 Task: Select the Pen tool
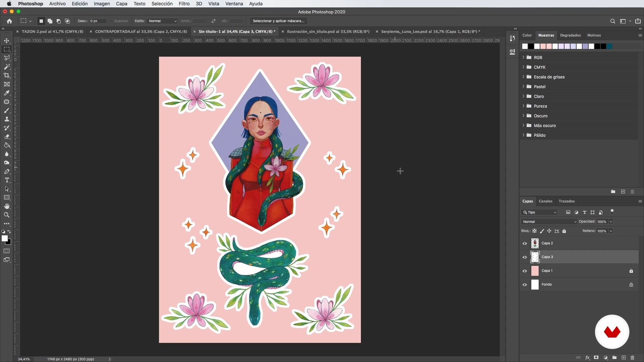(x=7, y=171)
